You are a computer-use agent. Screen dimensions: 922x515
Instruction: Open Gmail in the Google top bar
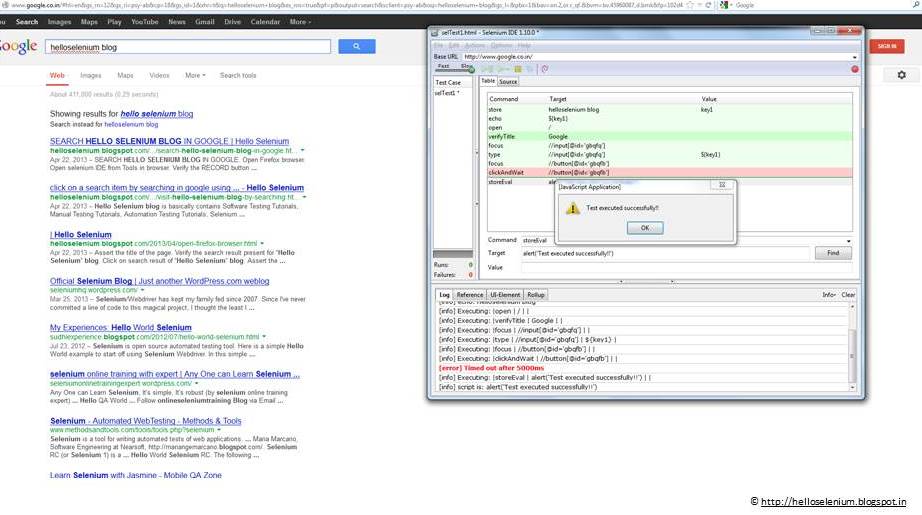pos(205,22)
